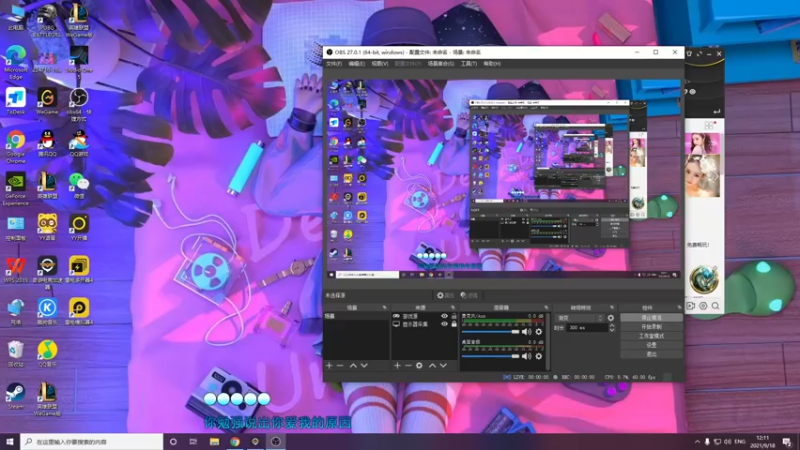Image resolution: width=800 pixels, height=450 pixels.
Task: Remove the selected scene with the minus icon
Action: click(x=340, y=365)
